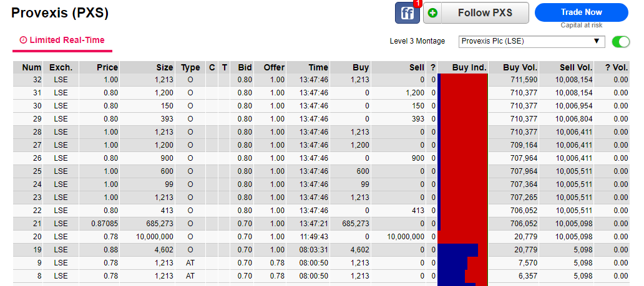Click buy indicator bar in trade 9 row
The width and height of the screenshot is (644, 286).
click(462, 264)
